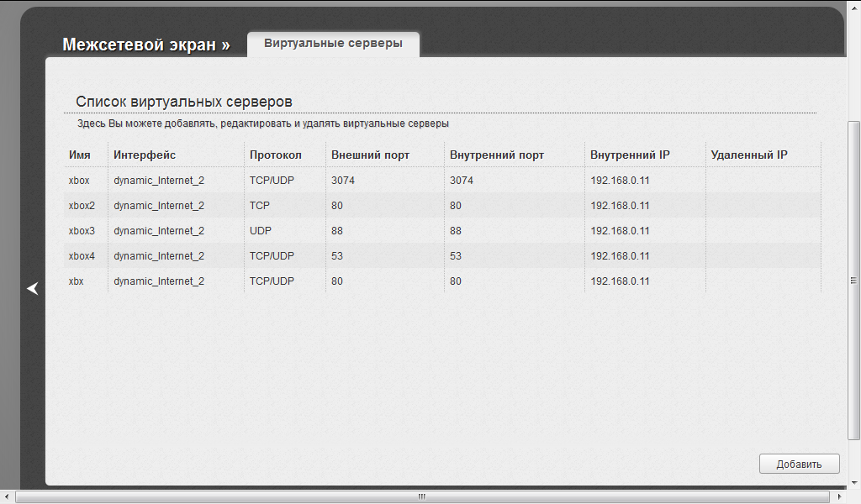This screenshot has height=504, width=861.
Task: Click 192.168.0.11 in the xbox row
Action: pos(620,181)
